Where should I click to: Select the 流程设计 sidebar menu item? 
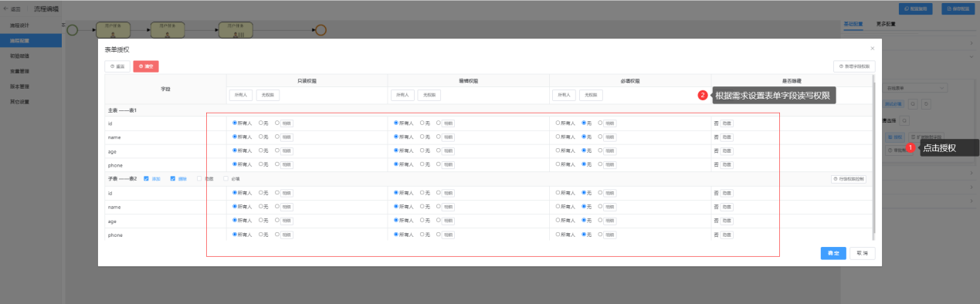[20, 25]
